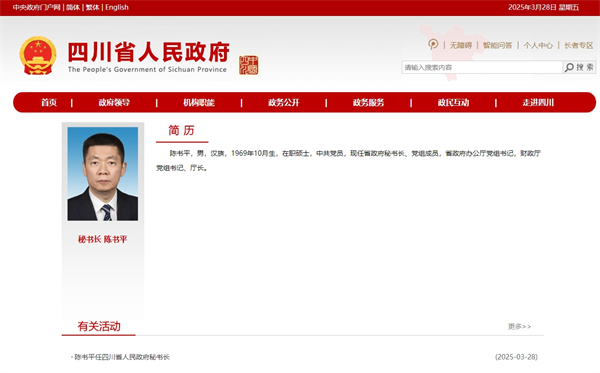Open the 政府领导 menu
The image size is (600, 373).
point(114,103)
